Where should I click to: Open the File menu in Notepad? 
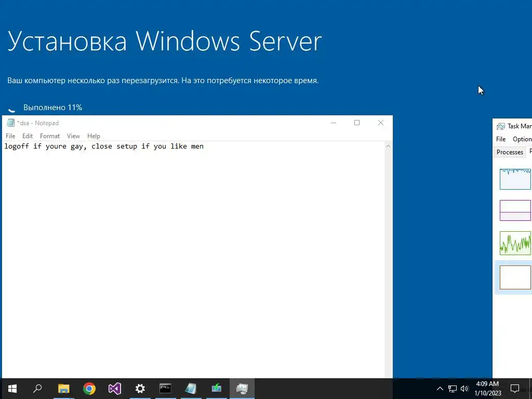coord(10,136)
